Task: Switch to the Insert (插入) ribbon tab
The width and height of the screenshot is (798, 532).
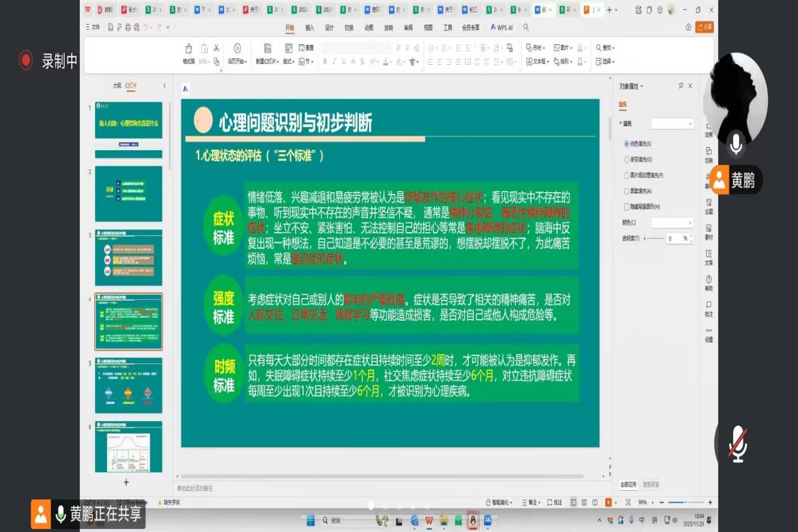Action: (310, 28)
